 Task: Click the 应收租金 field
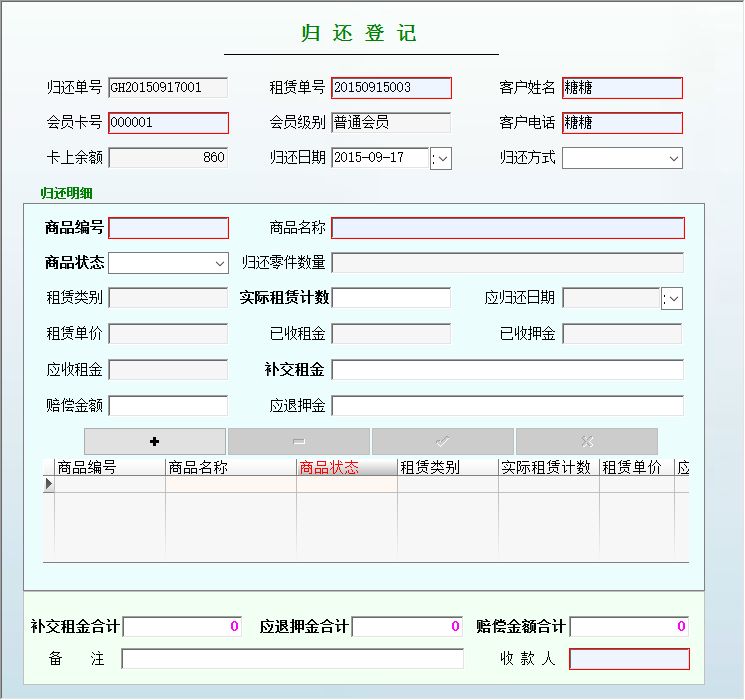pyautogui.click(x=168, y=370)
